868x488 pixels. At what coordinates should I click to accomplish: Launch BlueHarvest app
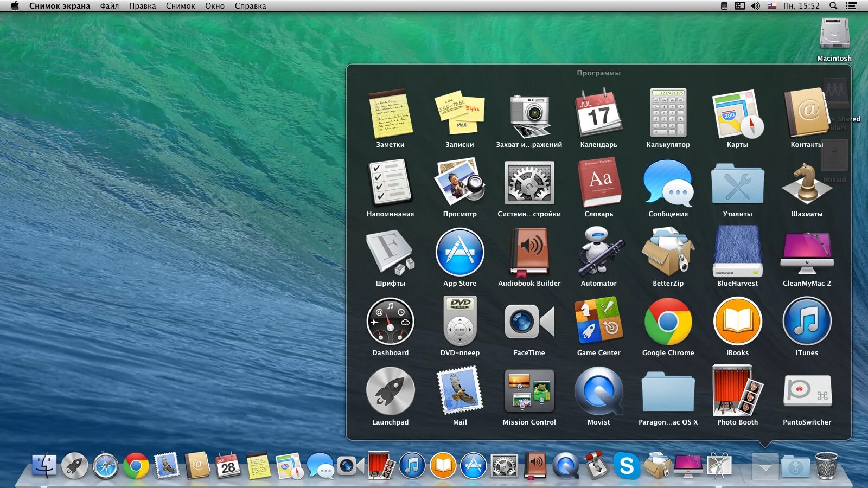[737, 252]
